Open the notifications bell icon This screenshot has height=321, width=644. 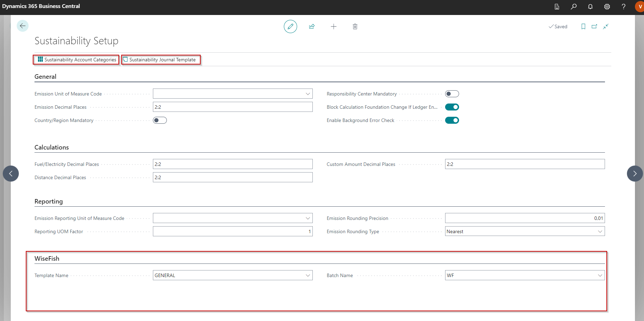pyautogui.click(x=590, y=7)
